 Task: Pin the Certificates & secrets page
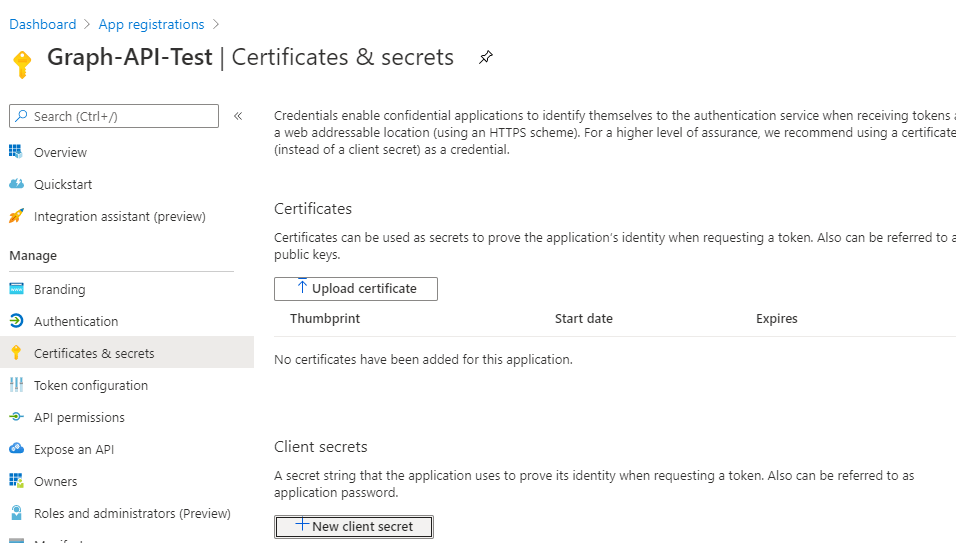(485, 58)
